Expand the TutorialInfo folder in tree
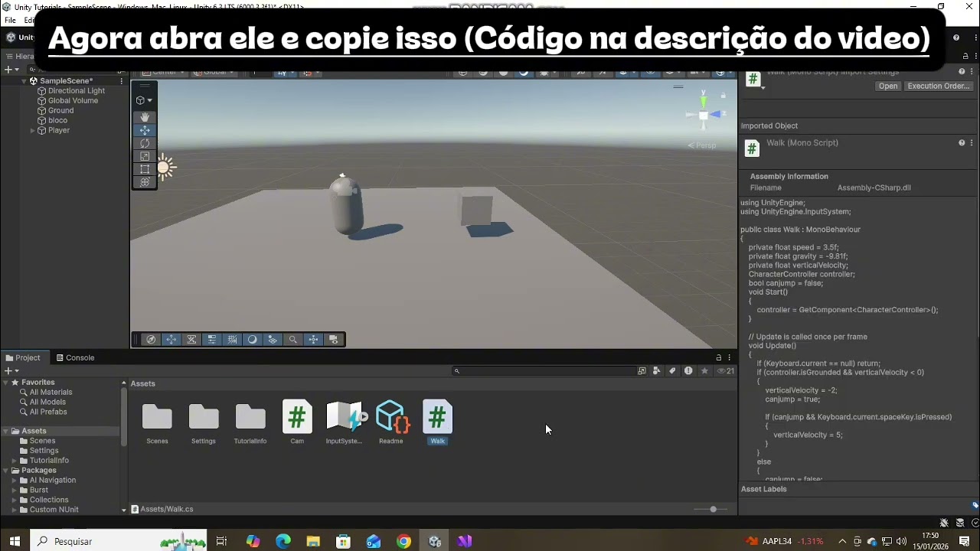Image resolution: width=980 pixels, height=551 pixels. tap(15, 461)
